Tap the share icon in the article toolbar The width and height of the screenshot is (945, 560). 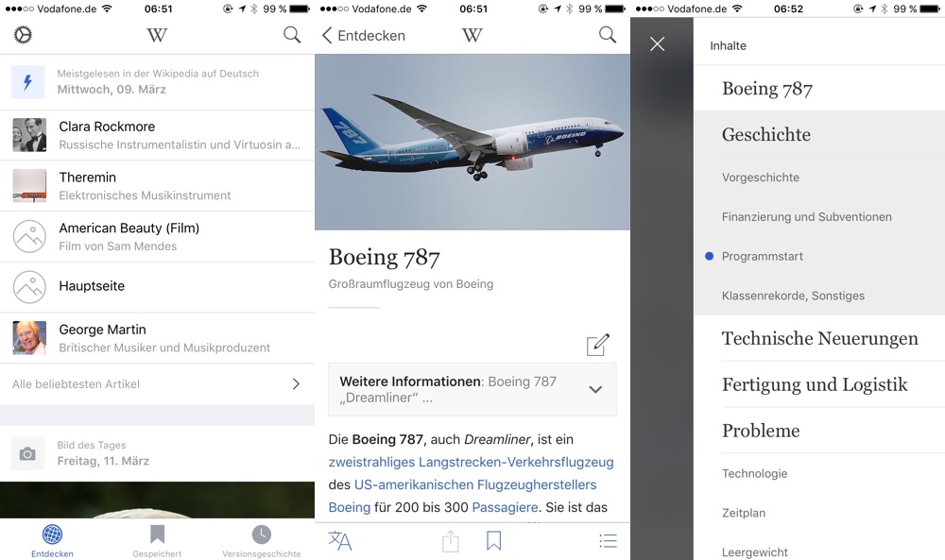point(450,541)
